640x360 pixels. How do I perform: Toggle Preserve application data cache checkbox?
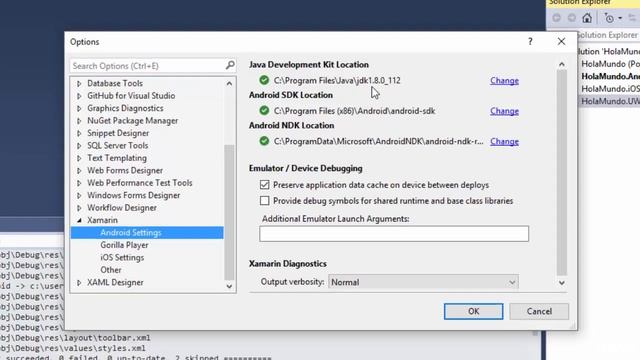click(264, 185)
